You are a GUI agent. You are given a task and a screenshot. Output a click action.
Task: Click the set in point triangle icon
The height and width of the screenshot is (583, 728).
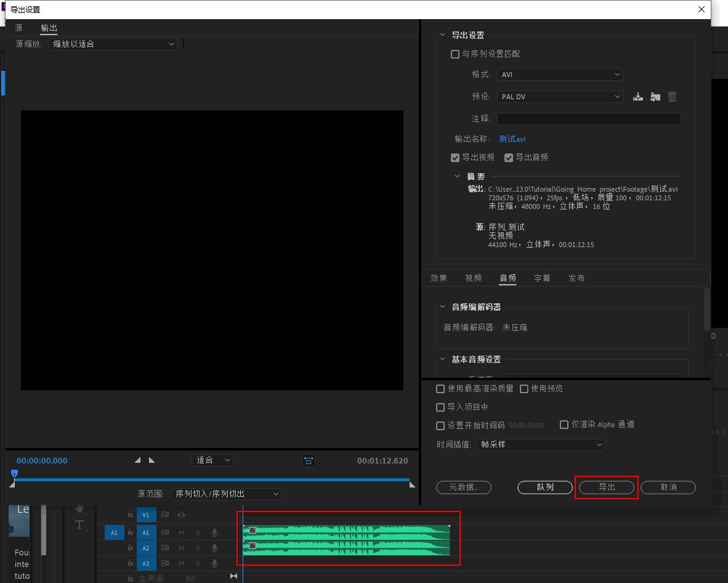coord(137,460)
